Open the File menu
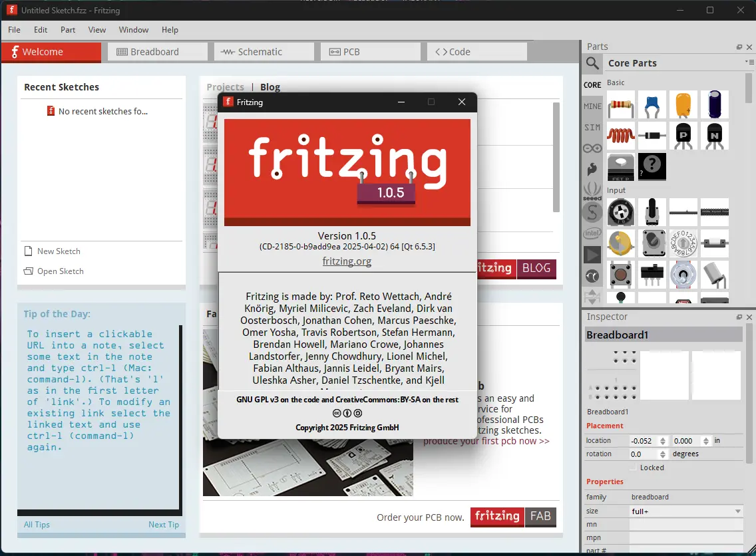Image resolution: width=756 pixels, height=556 pixels. (x=15, y=30)
